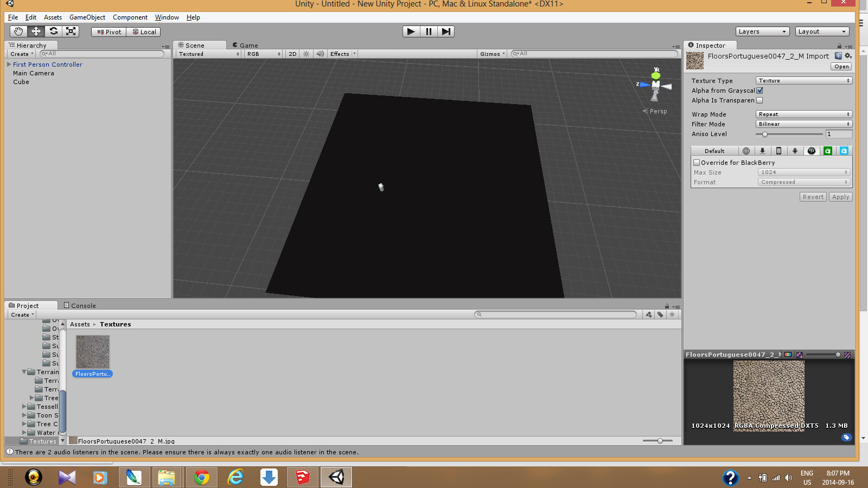Enable 2D view mode in Scene toolbar
Image resolution: width=868 pixels, height=488 pixels.
(x=292, y=54)
